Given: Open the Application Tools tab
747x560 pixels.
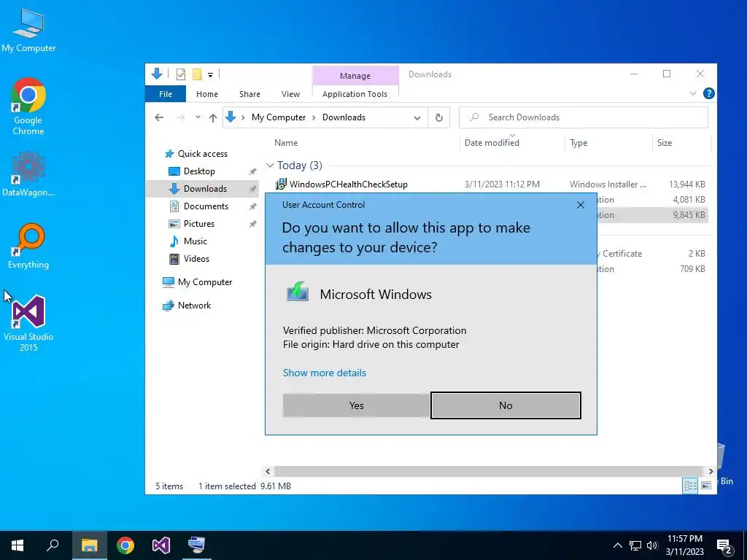Looking at the screenshot, I should [x=355, y=94].
